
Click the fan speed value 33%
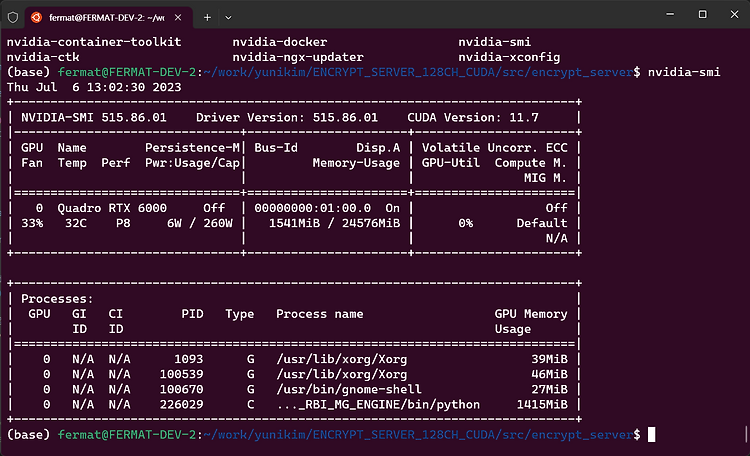(x=32, y=223)
